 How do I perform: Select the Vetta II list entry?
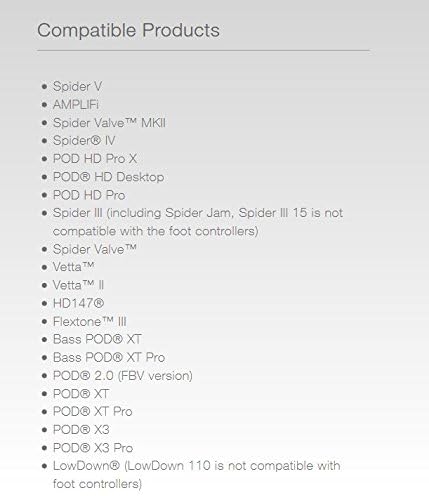[78, 285]
